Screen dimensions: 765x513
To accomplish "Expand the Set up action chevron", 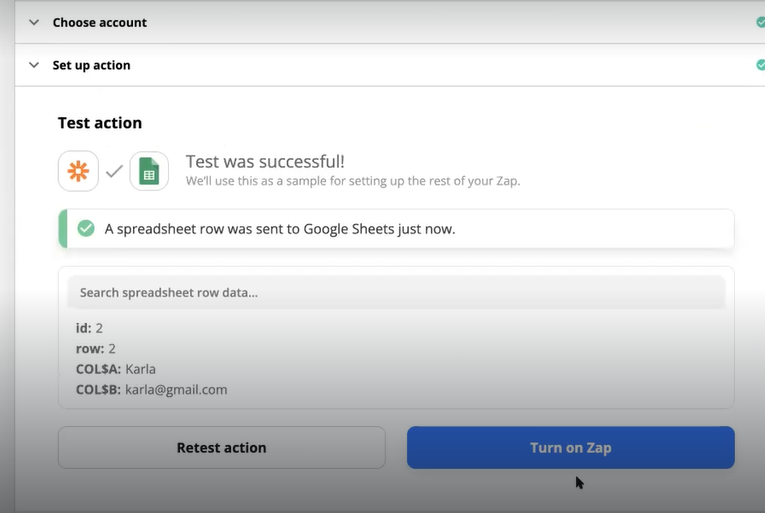I will point(34,65).
